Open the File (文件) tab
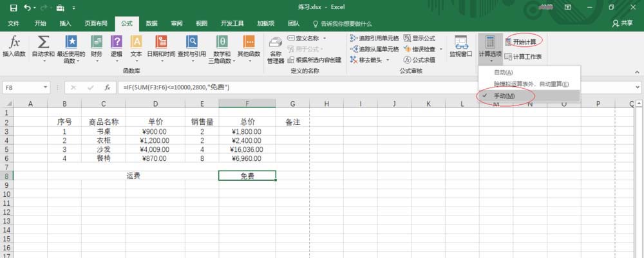The width and height of the screenshot is (644, 258). [14, 23]
